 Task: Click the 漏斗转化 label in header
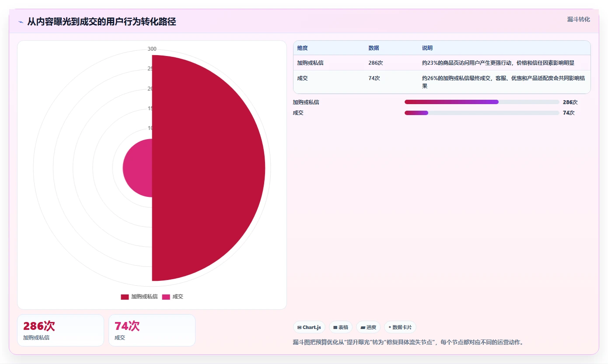click(x=578, y=19)
